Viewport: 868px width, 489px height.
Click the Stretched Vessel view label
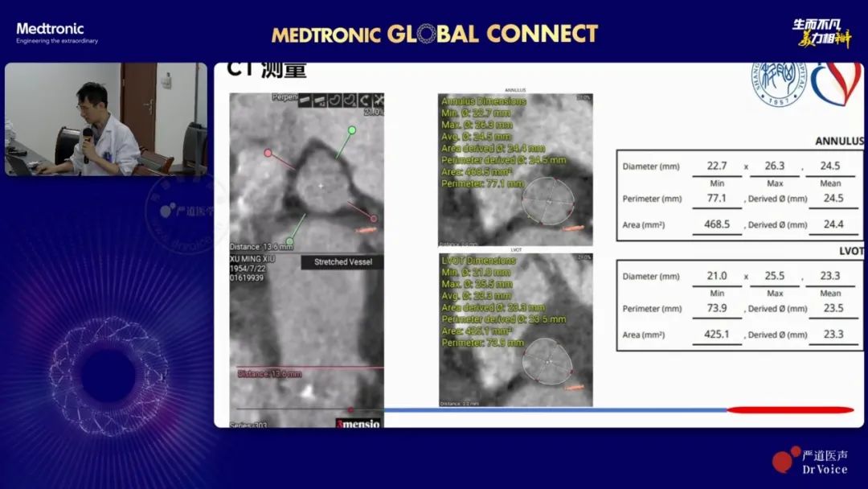tap(337, 262)
